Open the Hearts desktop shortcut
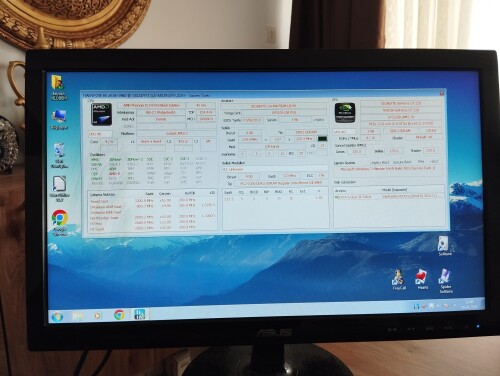This screenshot has height=376, width=500. [422, 279]
